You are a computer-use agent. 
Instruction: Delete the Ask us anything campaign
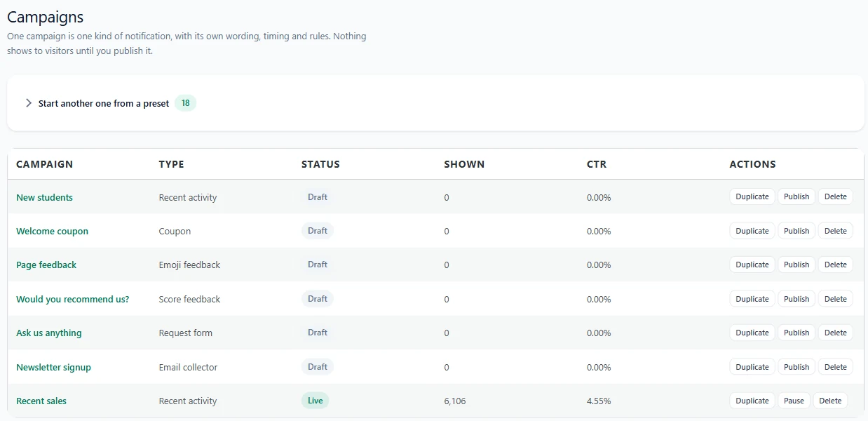click(836, 333)
